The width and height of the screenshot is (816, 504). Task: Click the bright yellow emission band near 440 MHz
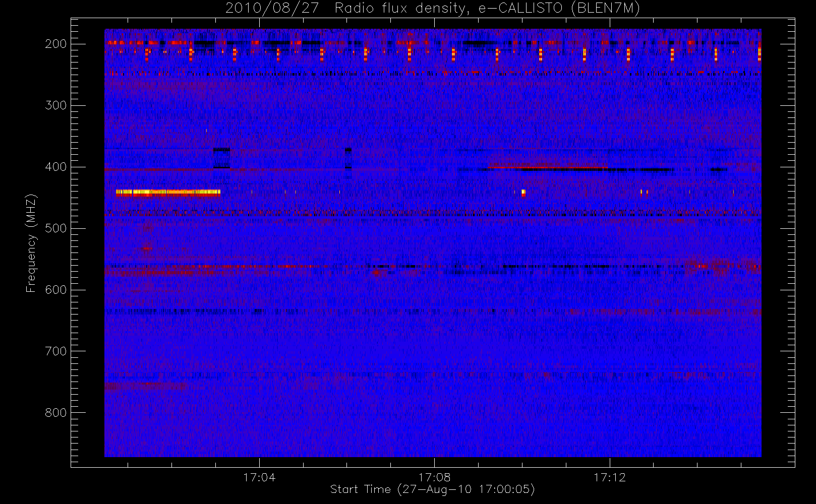tap(168, 192)
